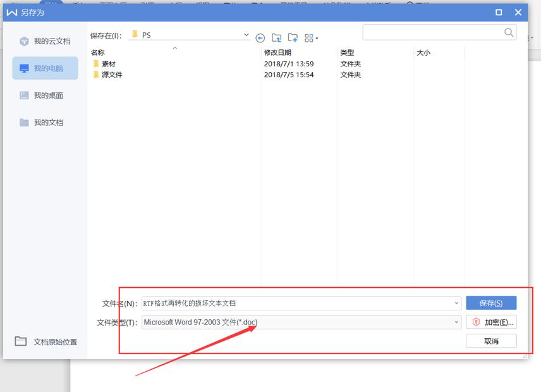The height and width of the screenshot is (392, 541).
Task: Click the search magnifier icon
Action: (508, 32)
